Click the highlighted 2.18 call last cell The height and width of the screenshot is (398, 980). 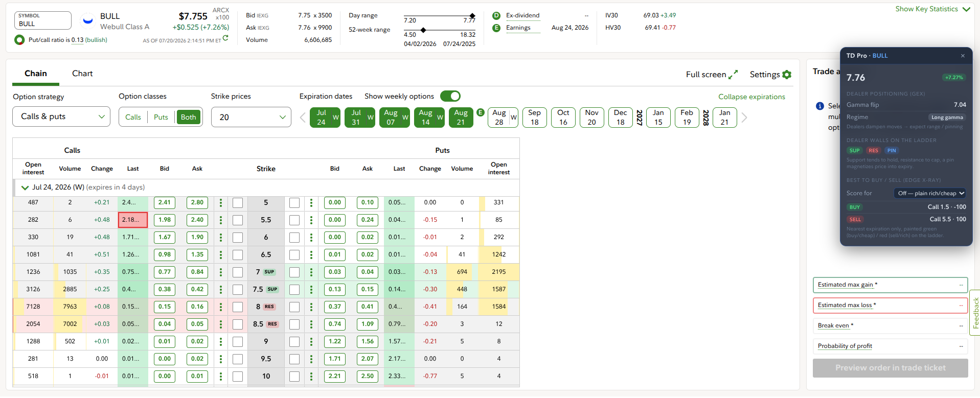tap(133, 220)
